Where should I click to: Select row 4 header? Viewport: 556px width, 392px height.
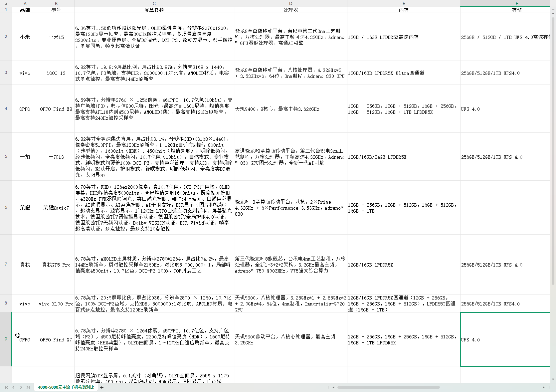[6, 109]
